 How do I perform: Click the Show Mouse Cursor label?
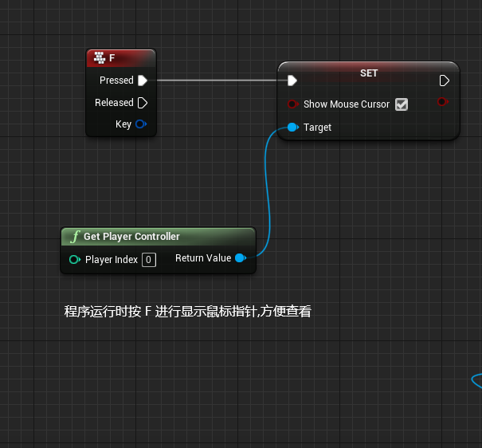(347, 104)
